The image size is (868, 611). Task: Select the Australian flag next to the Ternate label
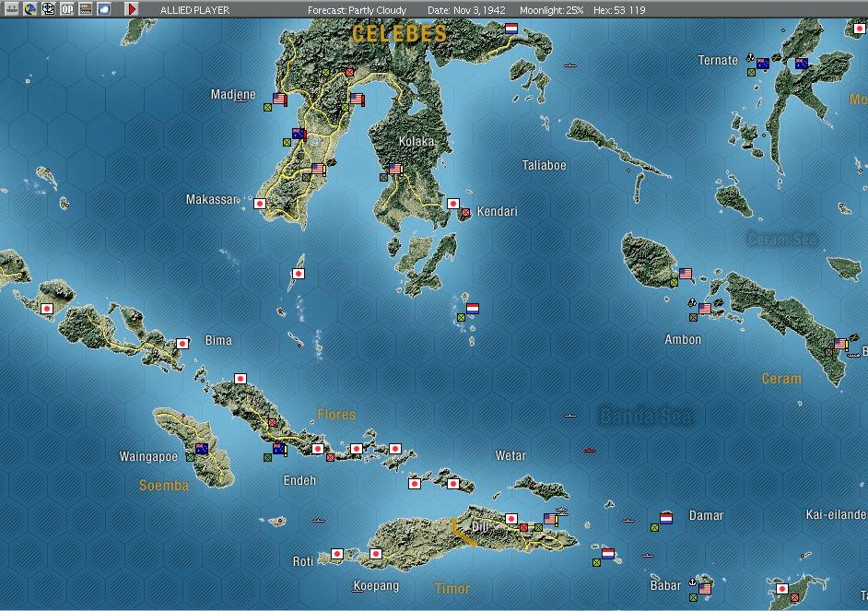(763, 64)
